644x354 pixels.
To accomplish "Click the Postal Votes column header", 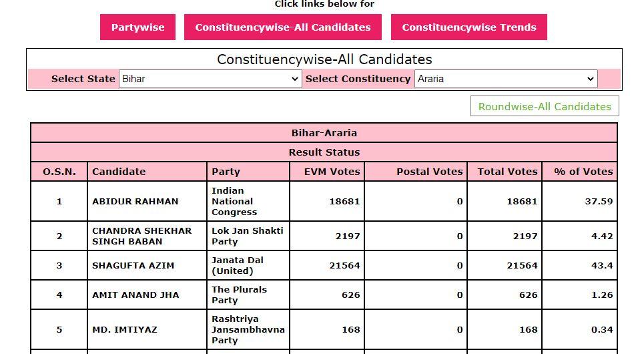I will pos(429,172).
